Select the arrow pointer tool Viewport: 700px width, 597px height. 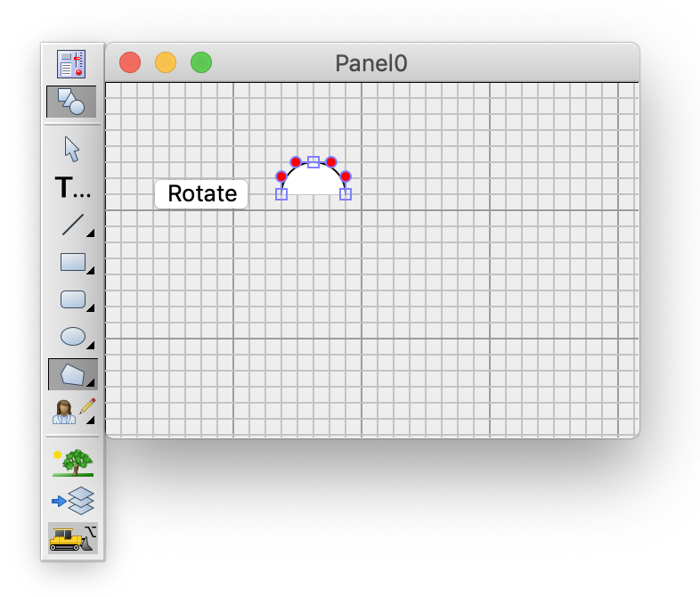click(72, 149)
